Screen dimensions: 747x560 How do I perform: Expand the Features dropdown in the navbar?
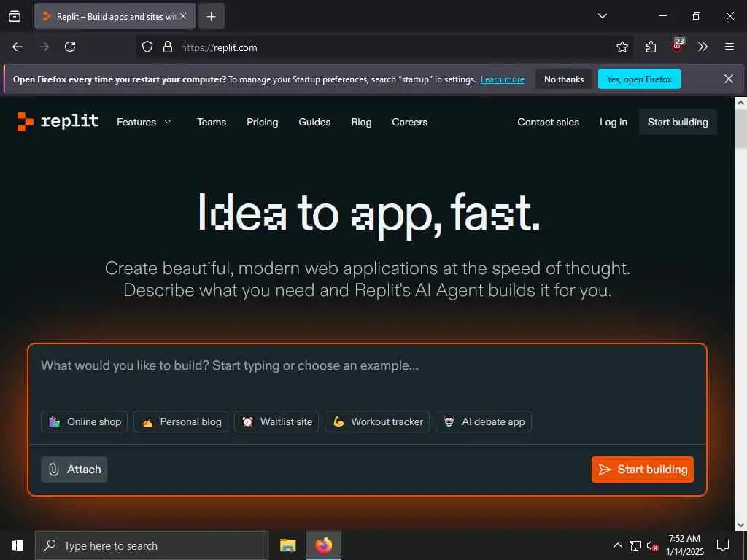coord(144,122)
